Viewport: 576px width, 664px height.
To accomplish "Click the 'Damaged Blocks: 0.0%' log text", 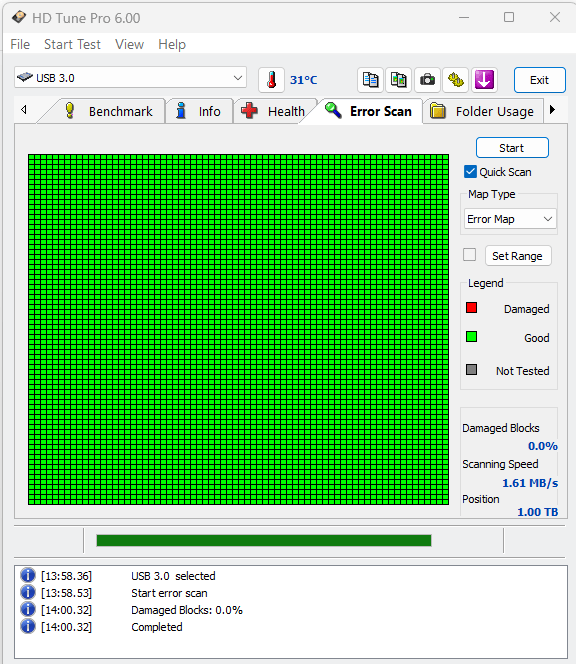I will pos(187,610).
